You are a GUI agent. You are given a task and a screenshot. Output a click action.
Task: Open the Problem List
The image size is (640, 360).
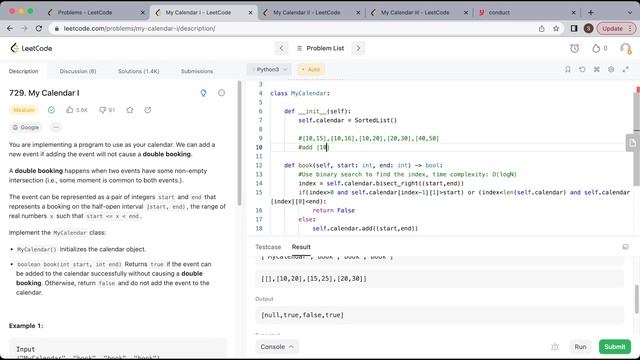click(x=320, y=48)
